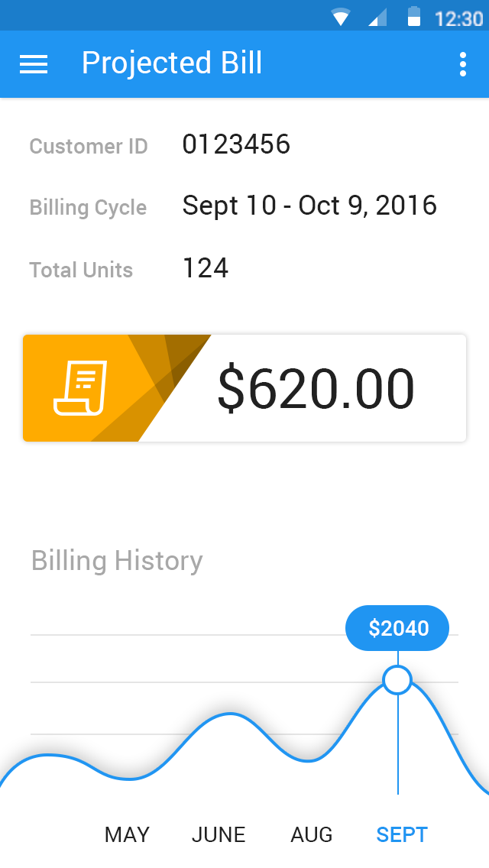The width and height of the screenshot is (489, 868).
Task: Click the $620.00 projected bill amount
Action: (316, 389)
